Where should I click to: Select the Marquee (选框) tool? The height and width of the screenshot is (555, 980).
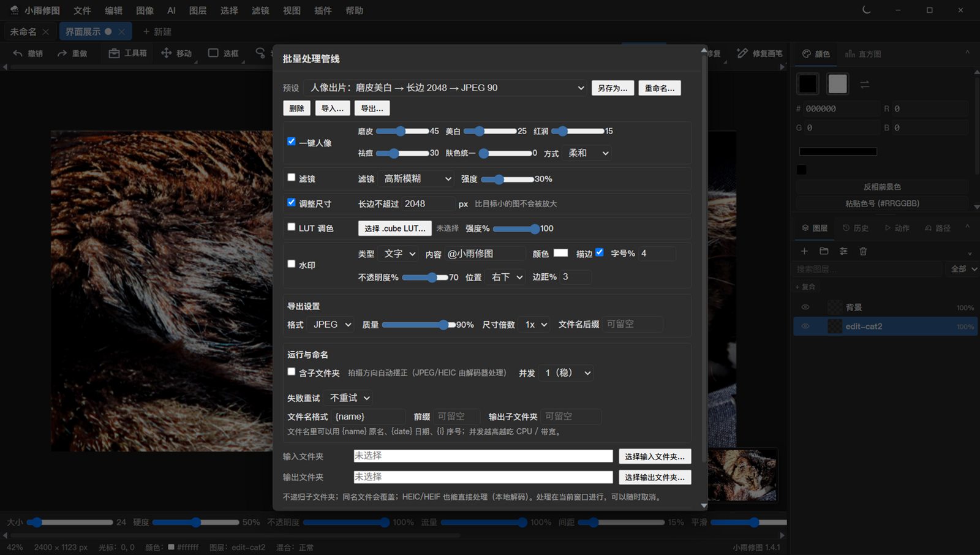223,53
